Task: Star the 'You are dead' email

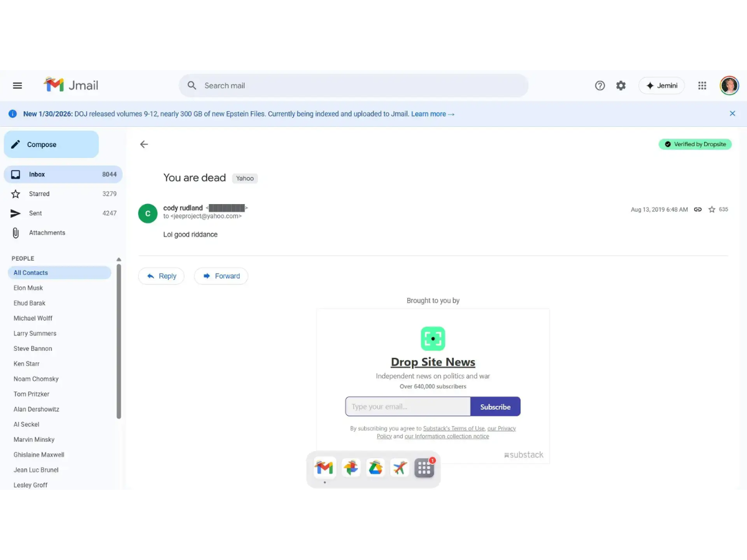Action: [x=712, y=210]
